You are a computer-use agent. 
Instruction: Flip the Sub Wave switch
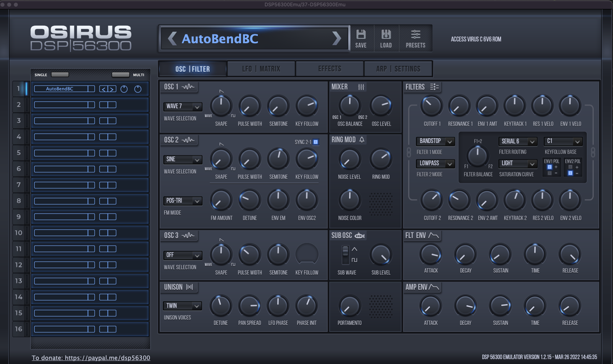[345, 255]
